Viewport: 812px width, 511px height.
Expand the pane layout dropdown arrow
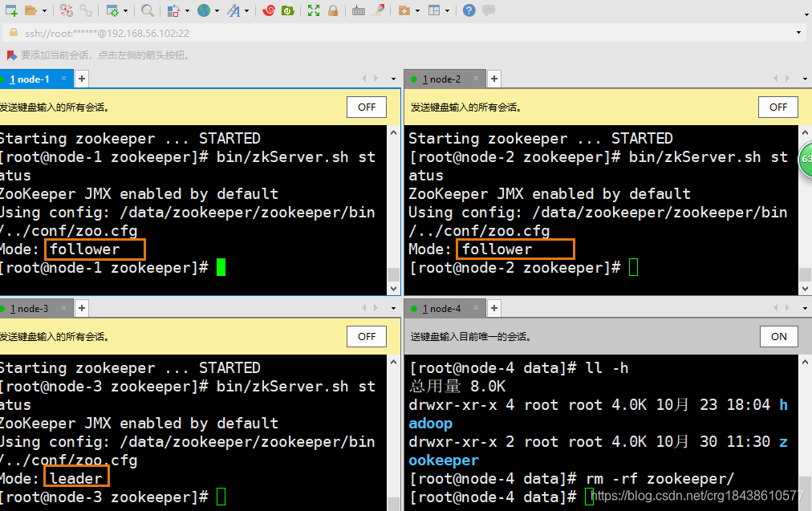[x=448, y=11]
